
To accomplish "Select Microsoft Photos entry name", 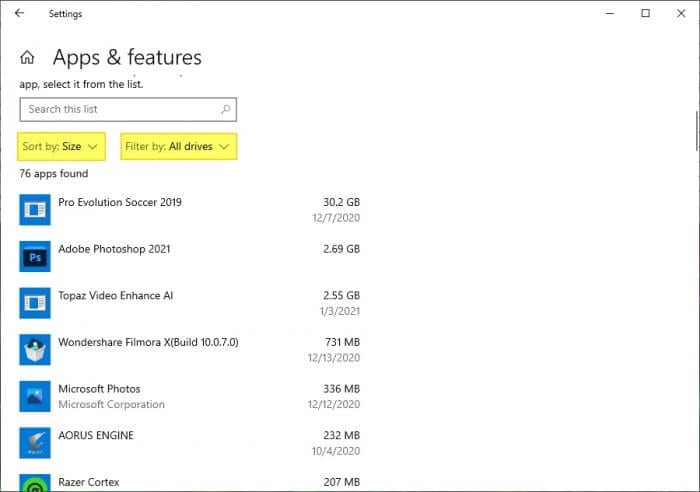I will click(x=99, y=389).
